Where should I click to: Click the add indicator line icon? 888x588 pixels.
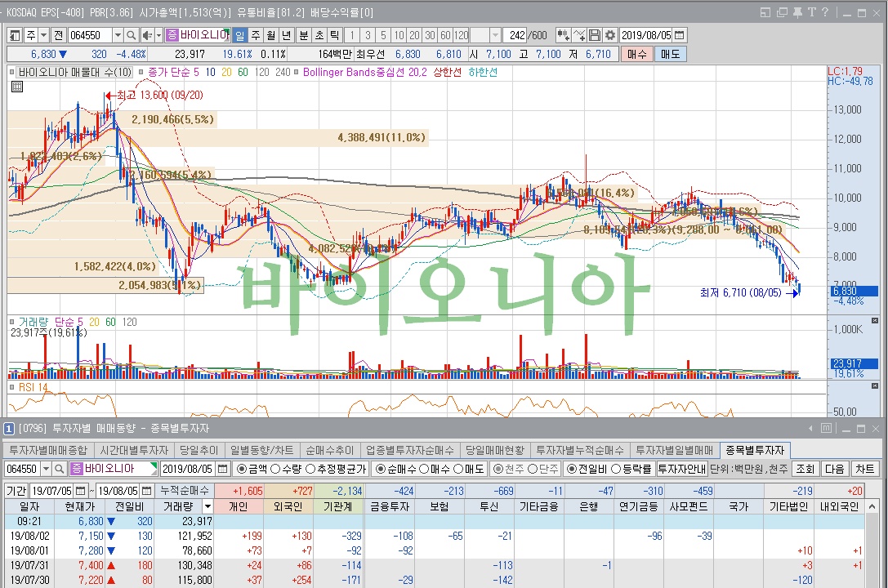pyautogui.click(x=578, y=35)
